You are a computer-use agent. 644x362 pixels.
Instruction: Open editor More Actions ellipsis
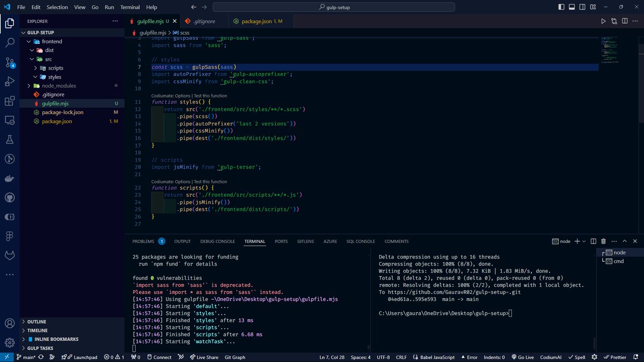coord(635,21)
